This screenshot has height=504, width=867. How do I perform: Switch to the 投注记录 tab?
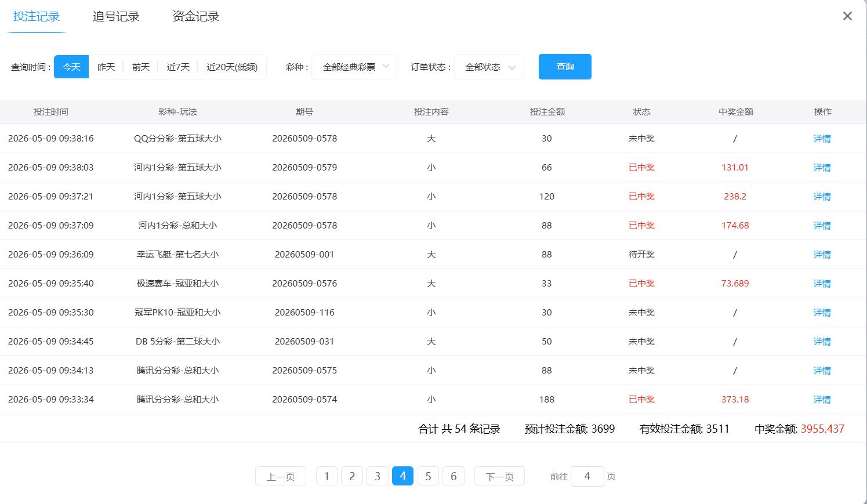coord(37,16)
